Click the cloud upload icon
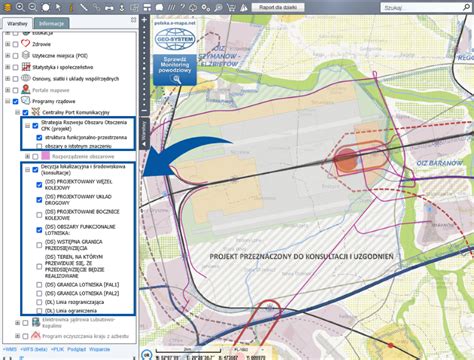 pyautogui.click(x=193, y=7)
